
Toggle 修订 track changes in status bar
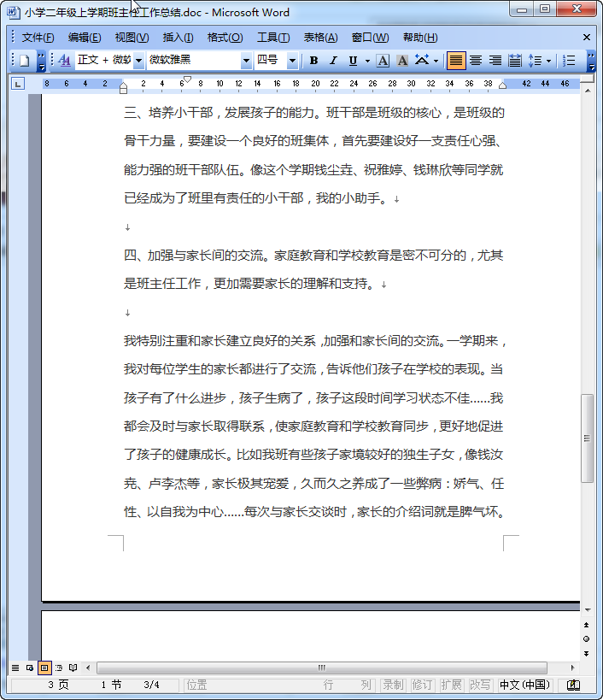tap(422, 685)
